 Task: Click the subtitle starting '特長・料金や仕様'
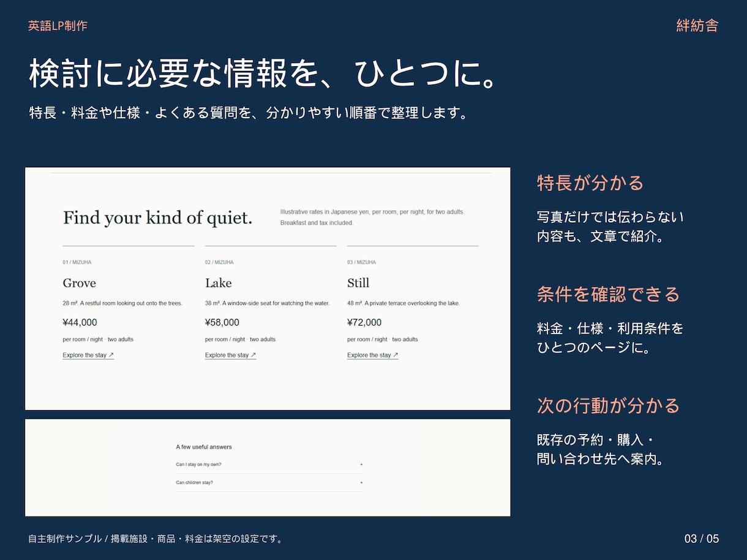coord(249,113)
